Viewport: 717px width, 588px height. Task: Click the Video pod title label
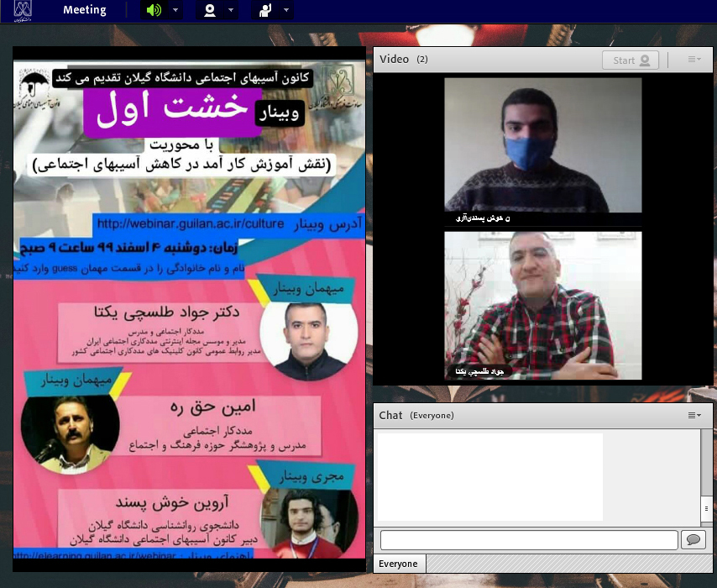395,60
